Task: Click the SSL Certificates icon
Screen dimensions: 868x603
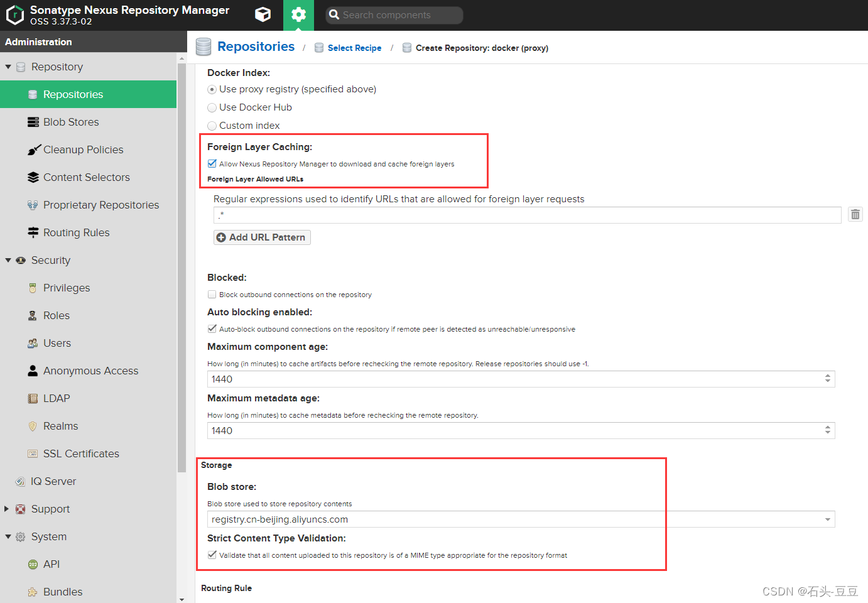Action: 33,454
